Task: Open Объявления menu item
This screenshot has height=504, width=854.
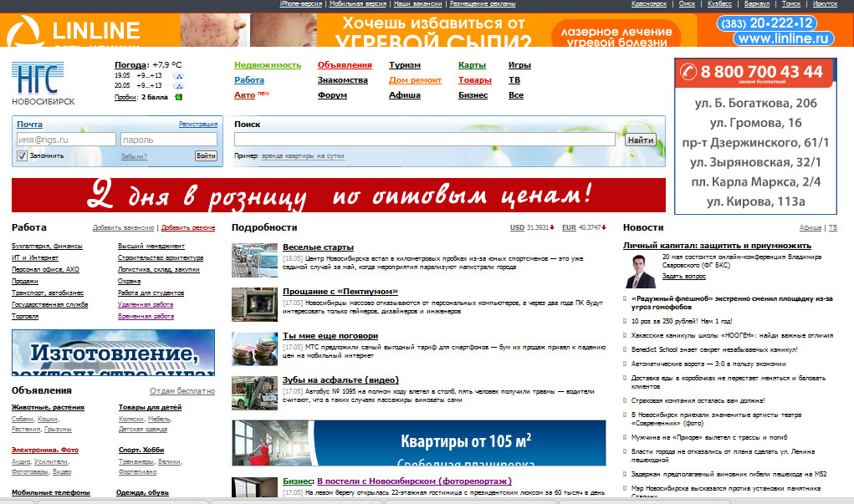Action: tap(345, 64)
